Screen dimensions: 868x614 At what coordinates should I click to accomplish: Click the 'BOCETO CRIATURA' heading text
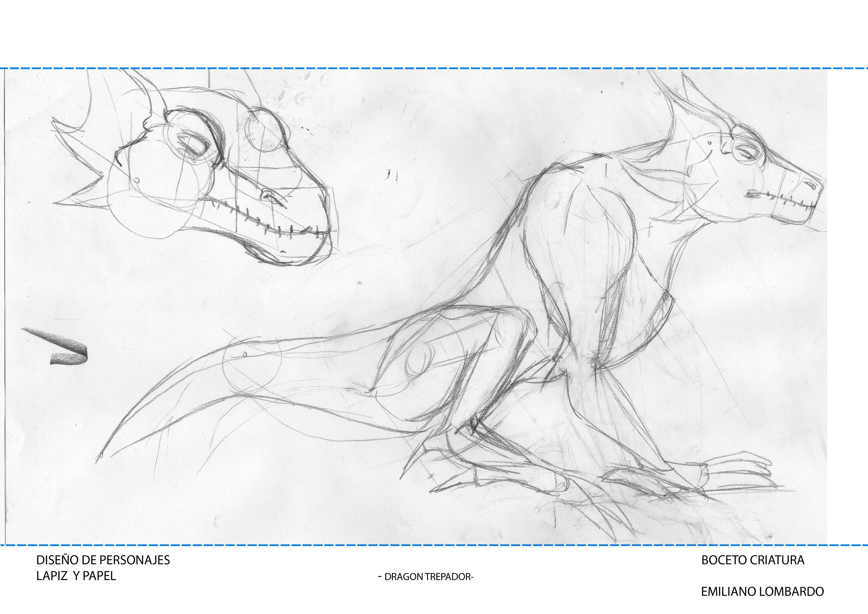pyautogui.click(x=753, y=560)
